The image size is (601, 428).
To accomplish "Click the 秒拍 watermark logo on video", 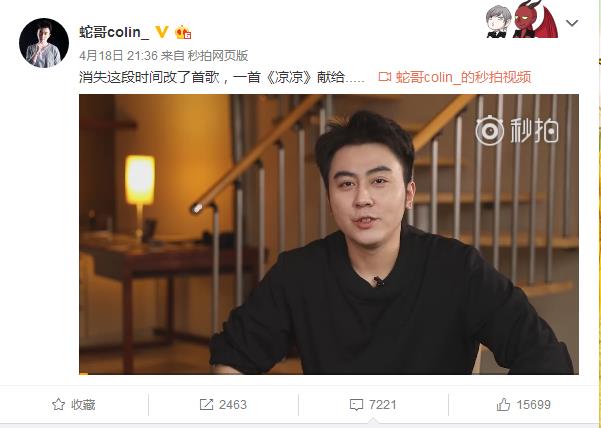I will [x=517, y=131].
